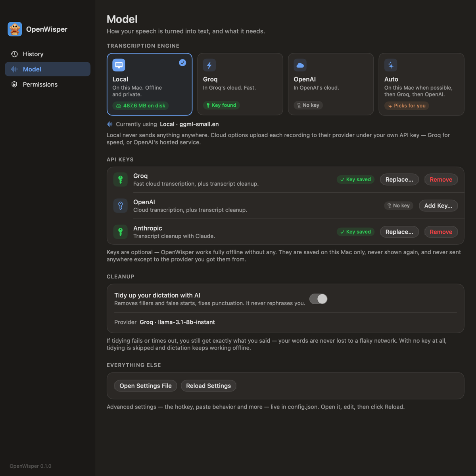Screen dimensions: 476x476
Task: Click the Model waveform icon in sidebar
Action: click(14, 69)
